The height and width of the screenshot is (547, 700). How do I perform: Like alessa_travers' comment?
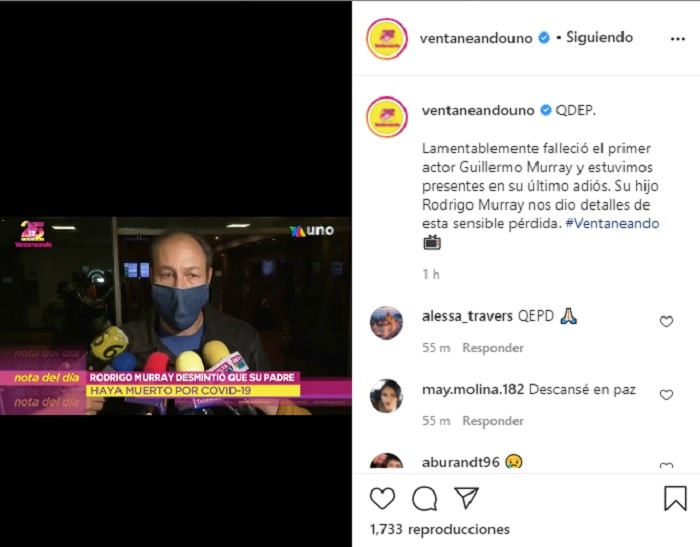[667, 322]
